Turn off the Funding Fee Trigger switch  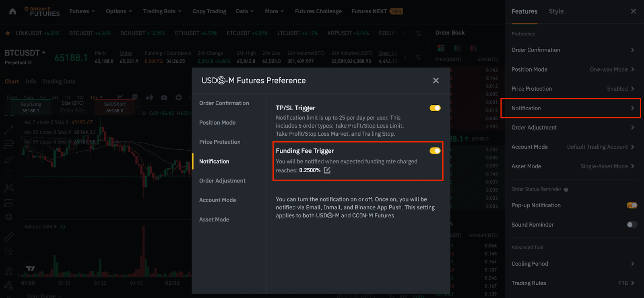coord(435,151)
